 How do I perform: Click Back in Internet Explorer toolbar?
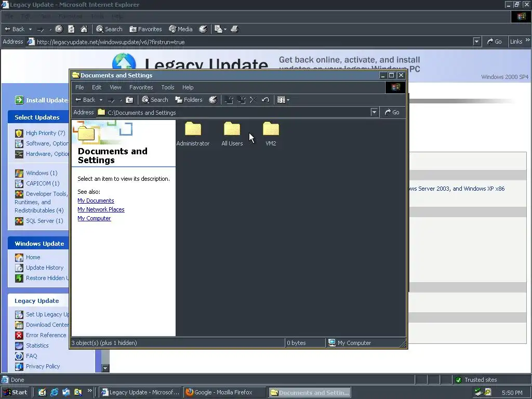pyautogui.click(x=15, y=29)
